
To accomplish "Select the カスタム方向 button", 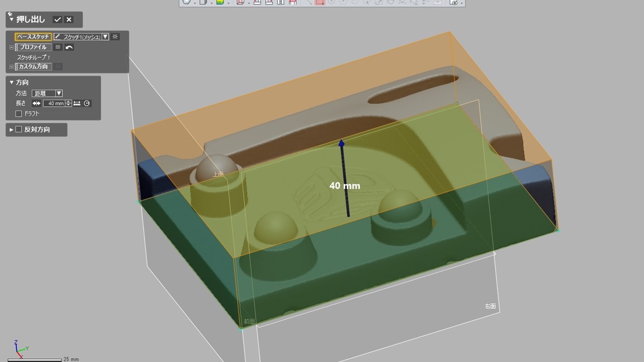I will [x=33, y=67].
